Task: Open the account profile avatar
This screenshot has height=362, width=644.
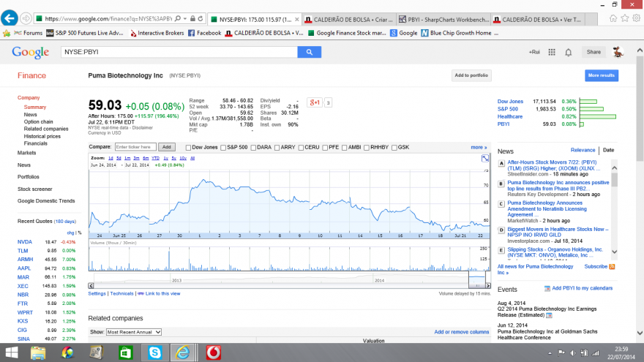Action: [618, 52]
